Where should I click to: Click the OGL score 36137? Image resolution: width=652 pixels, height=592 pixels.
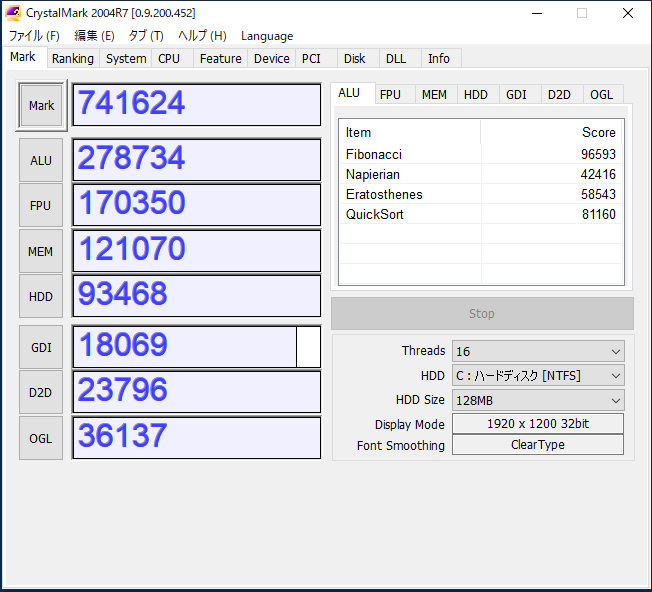(x=197, y=438)
